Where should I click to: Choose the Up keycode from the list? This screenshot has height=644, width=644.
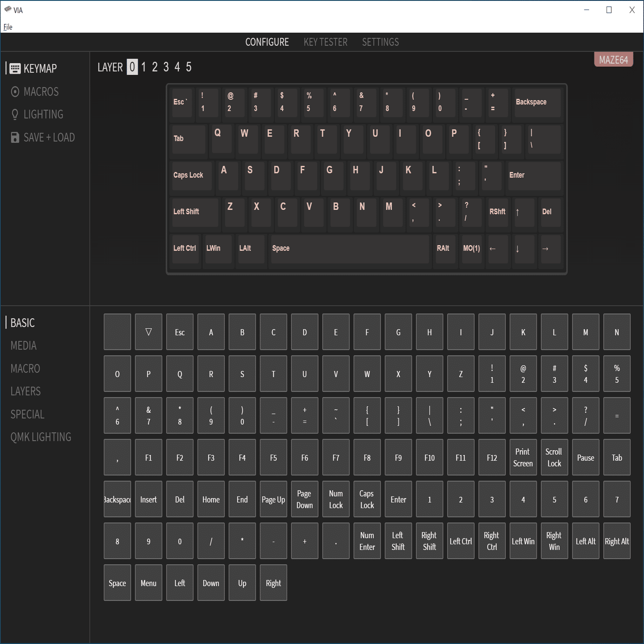[242, 583]
